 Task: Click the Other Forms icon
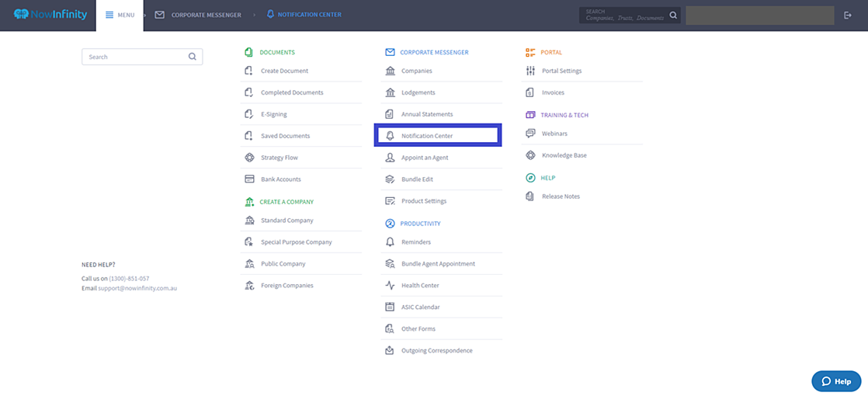(x=390, y=328)
